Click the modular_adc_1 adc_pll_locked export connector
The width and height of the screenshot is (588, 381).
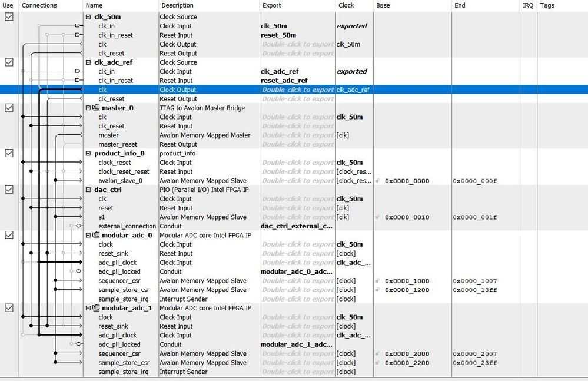click(x=79, y=344)
